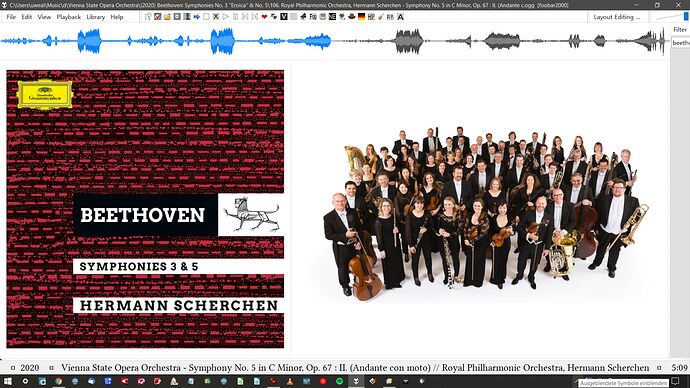Click the NE toolbar icon
The image size is (690, 388).
(332, 17)
